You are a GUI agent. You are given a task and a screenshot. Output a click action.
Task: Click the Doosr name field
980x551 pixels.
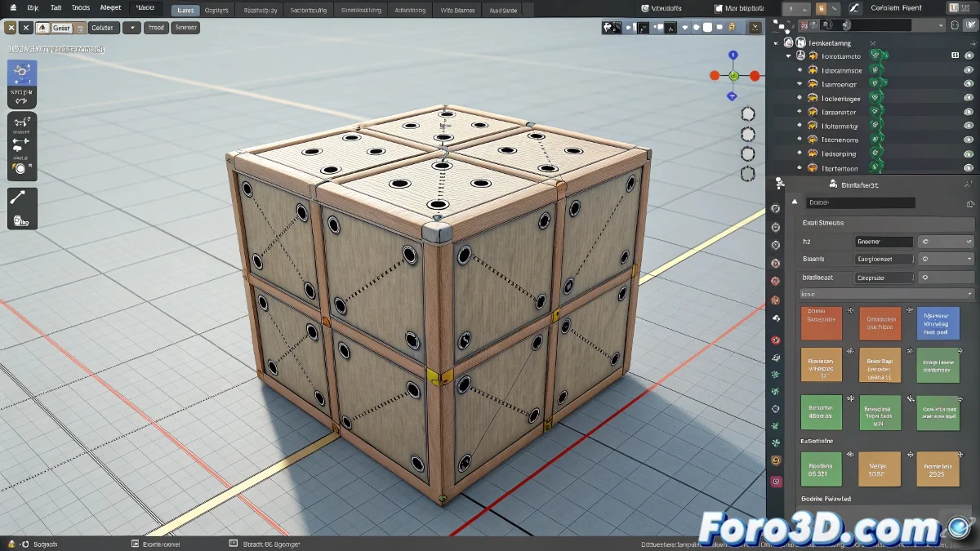861,202
